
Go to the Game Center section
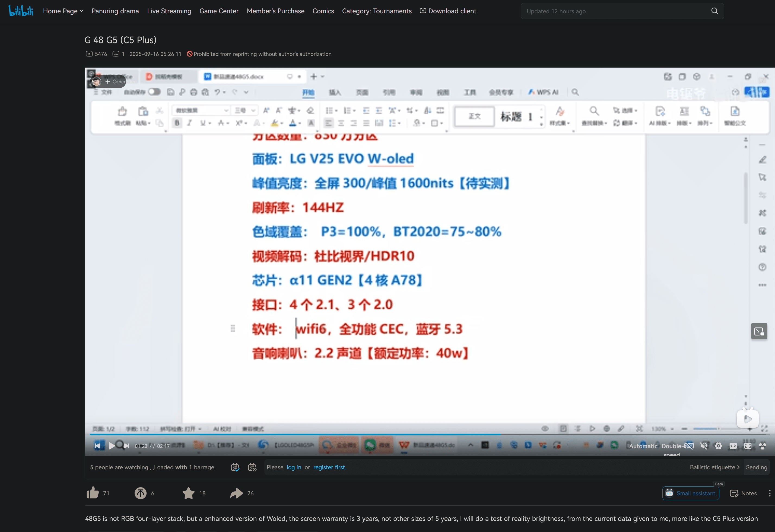click(219, 11)
